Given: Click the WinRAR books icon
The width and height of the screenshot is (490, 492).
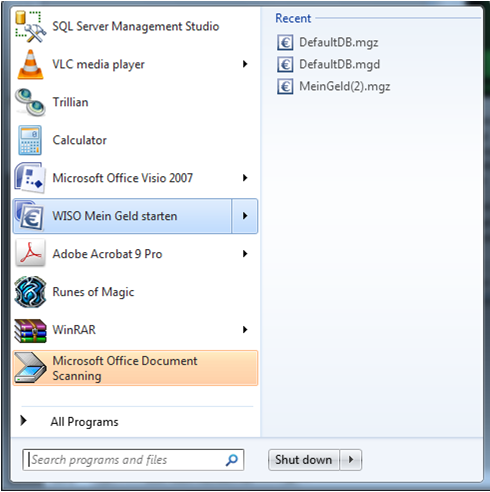Looking at the screenshot, I should 30,330.
